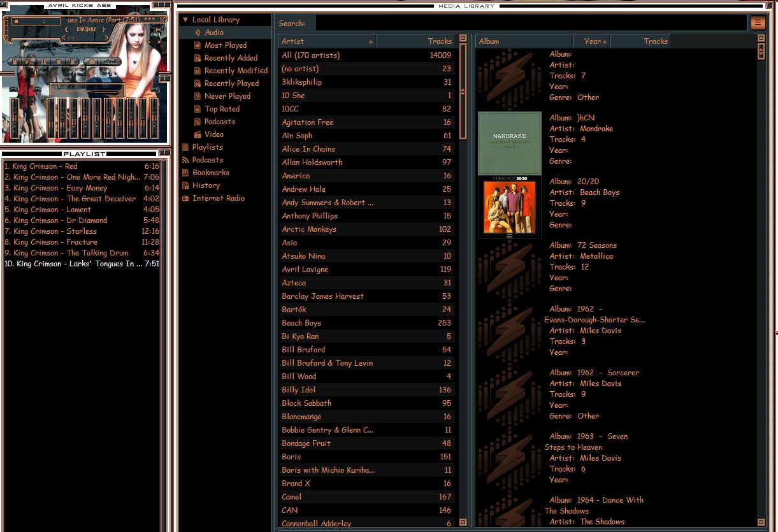This screenshot has width=778, height=532.
Task: Select All (170 artists) row
Action: click(366, 55)
